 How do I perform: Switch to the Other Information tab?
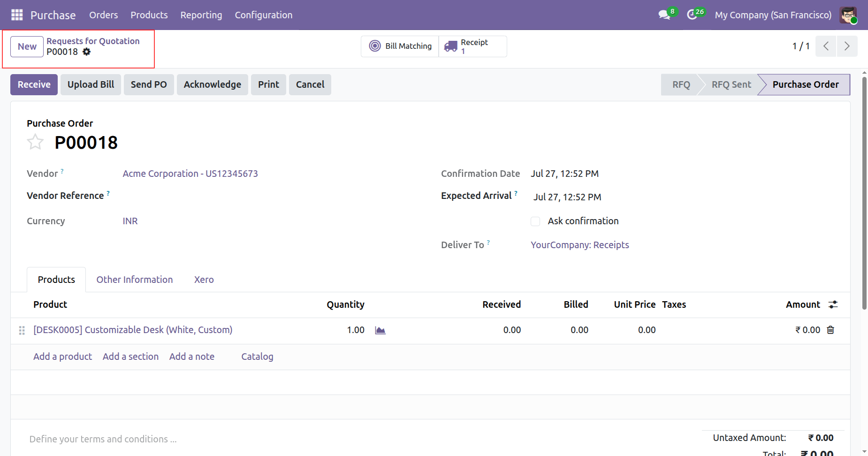pyautogui.click(x=135, y=280)
